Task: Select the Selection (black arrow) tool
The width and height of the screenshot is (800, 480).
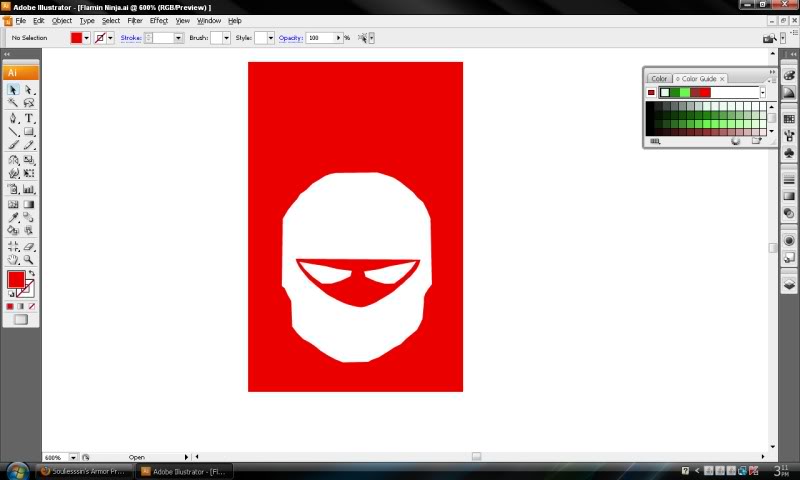Action: [x=13, y=90]
